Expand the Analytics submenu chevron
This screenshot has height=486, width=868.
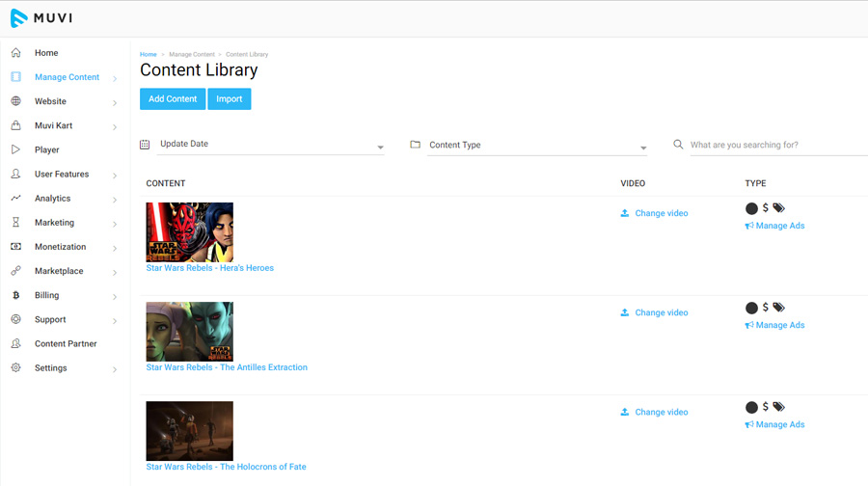point(115,200)
